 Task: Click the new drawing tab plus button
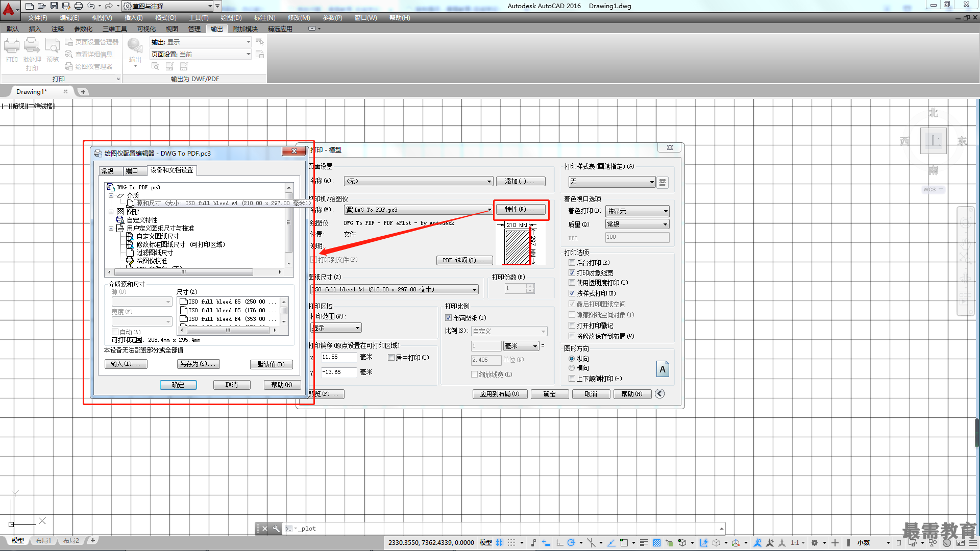[83, 92]
